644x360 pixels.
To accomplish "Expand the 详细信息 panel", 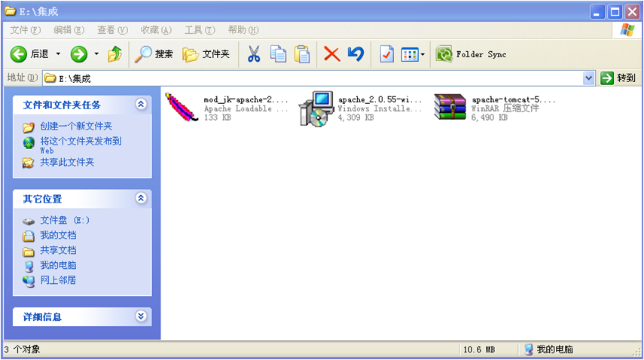I will (x=141, y=316).
